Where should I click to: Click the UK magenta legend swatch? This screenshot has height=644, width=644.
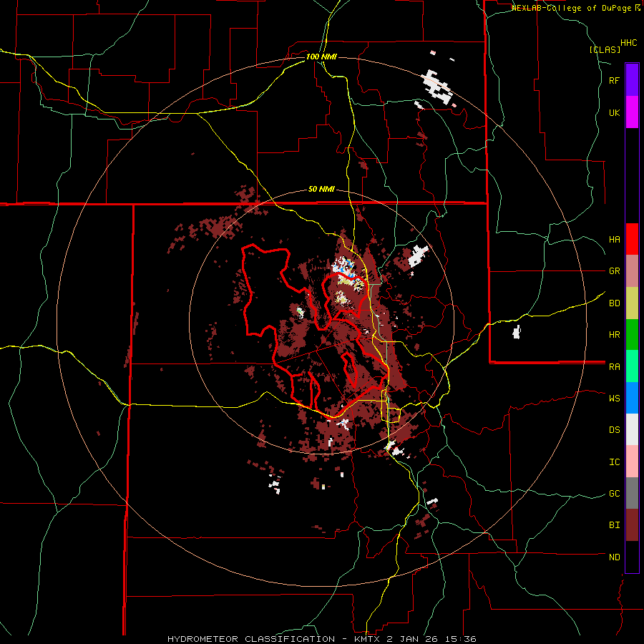coord(632,112)
